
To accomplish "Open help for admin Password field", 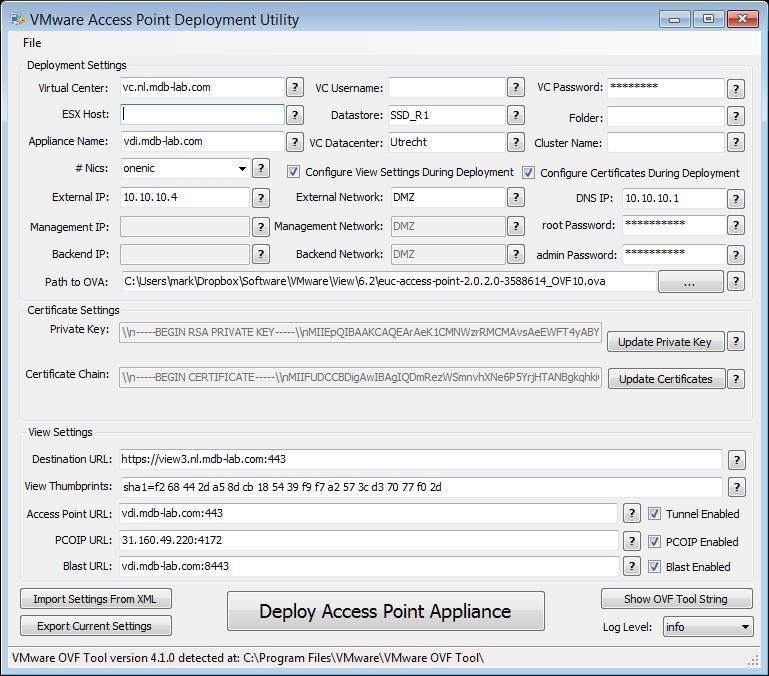I will 736,255.
